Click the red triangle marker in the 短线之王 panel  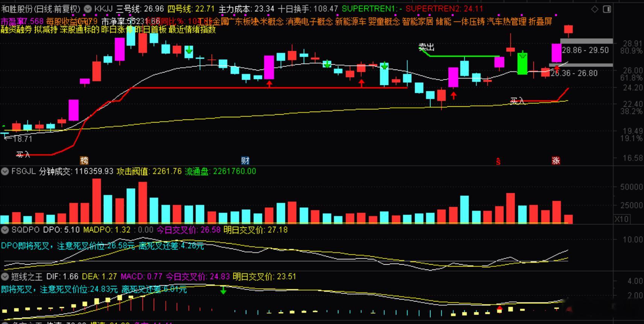pyautogui.click(x=499, y=309)
